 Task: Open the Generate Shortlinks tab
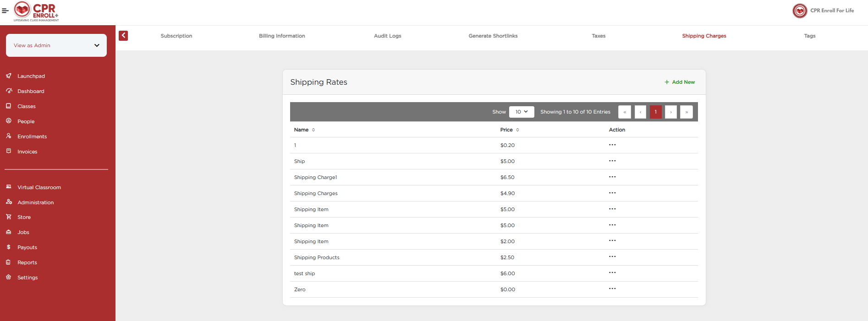pos(493,36)
